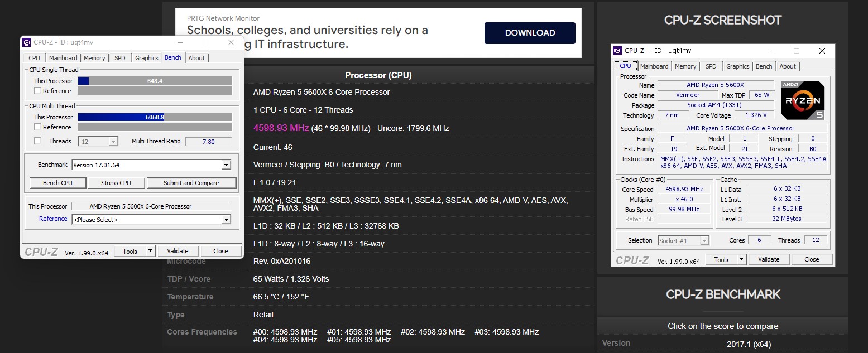Click the CPU-Z app icon in right screenshot window
This screenshot has width=868, height=353.
[618, 50]
